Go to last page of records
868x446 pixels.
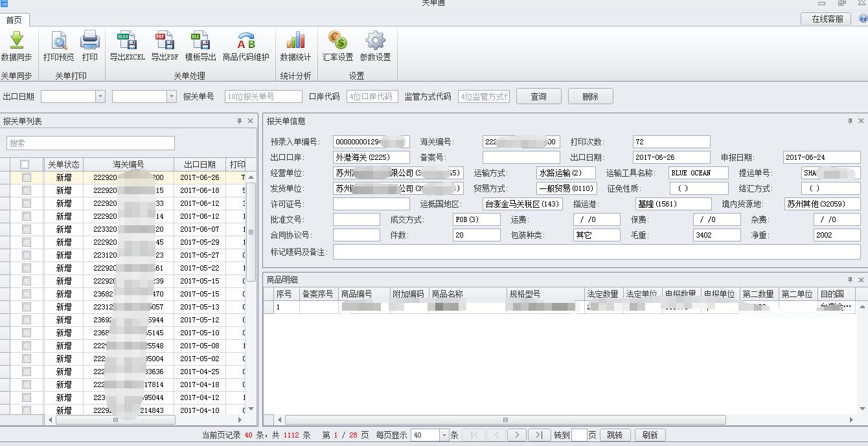[539, 435]
